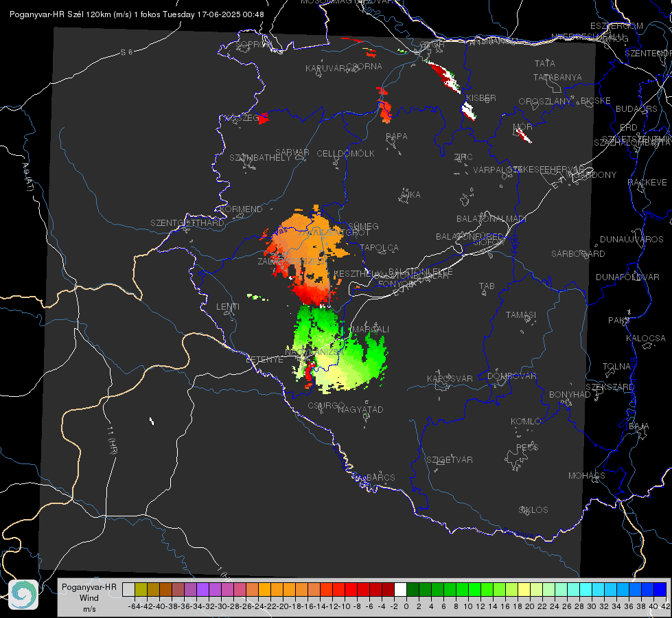The image size is (672, 618).
Task: Select the SARVAR town label
Action: click(292, 152)
